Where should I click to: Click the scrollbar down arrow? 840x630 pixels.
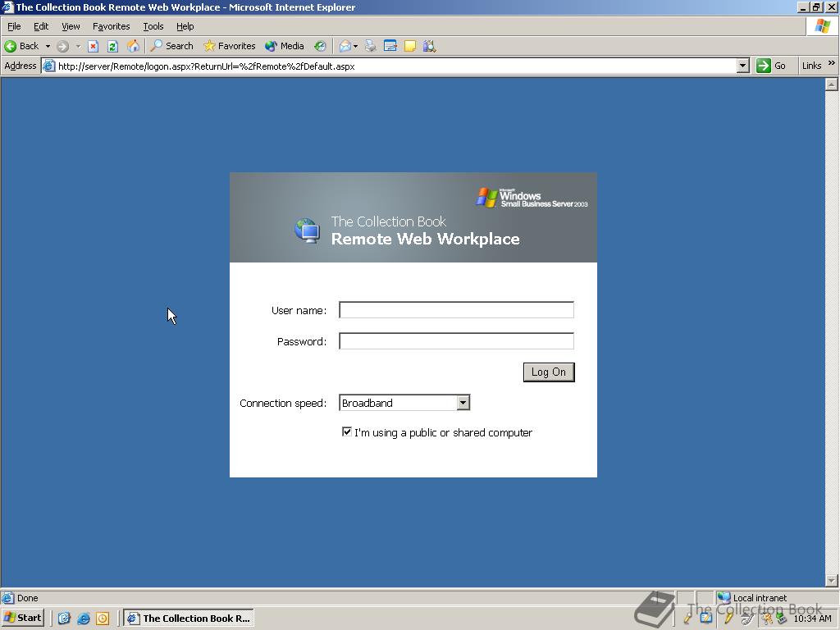pos(832,581)
